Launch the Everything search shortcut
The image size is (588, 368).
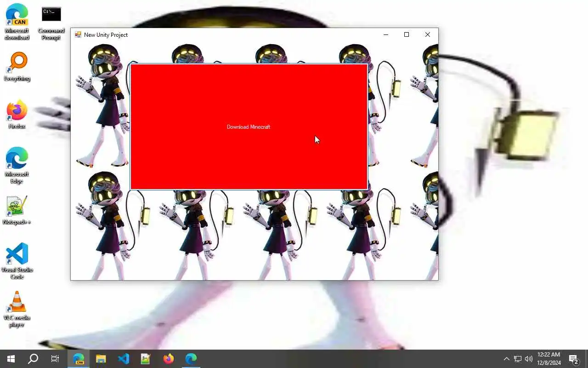[x=17, y=67]
